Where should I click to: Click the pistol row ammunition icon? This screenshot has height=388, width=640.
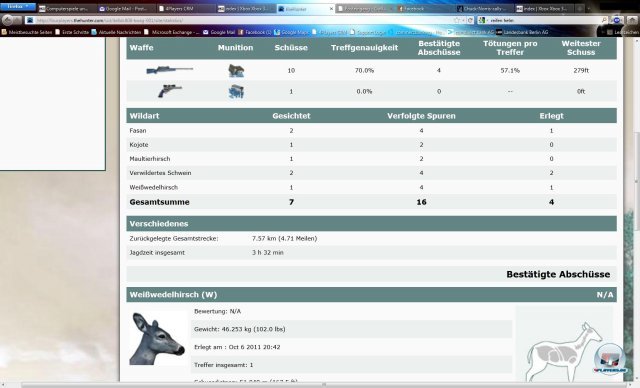click(236, 91)
